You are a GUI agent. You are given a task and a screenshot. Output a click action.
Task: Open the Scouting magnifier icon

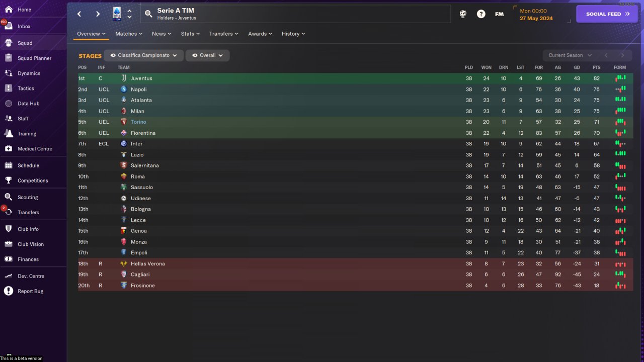coord(8,197)
